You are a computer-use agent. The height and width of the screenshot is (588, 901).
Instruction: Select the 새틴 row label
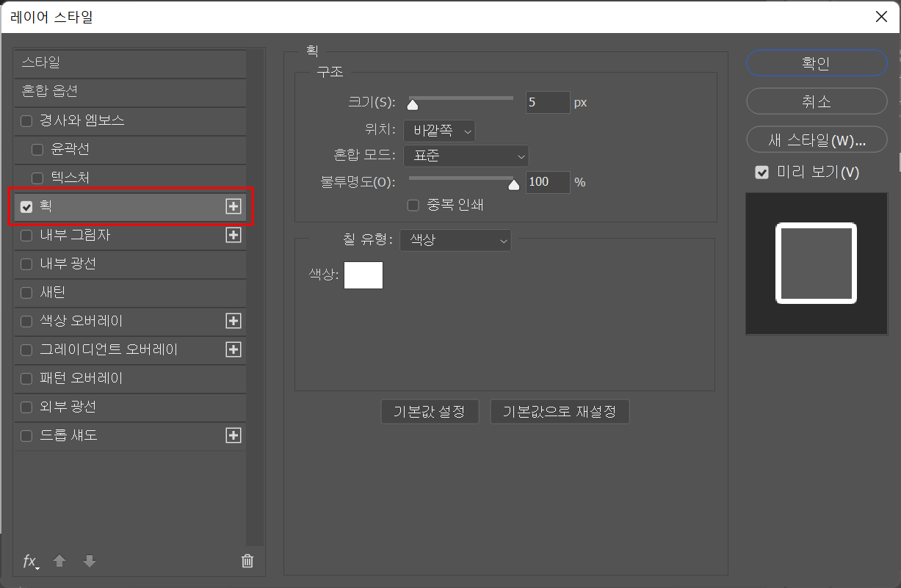tap(53, 292)
